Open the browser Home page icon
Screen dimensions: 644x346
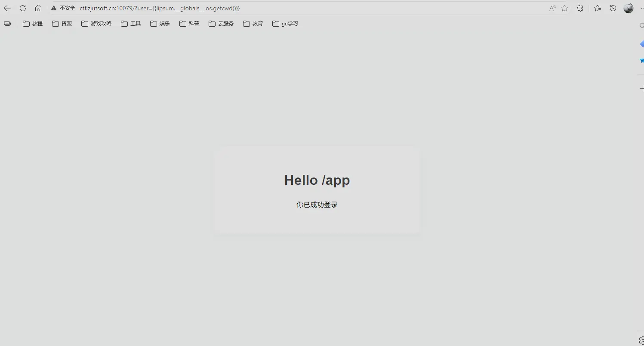[x=38, y=8]
